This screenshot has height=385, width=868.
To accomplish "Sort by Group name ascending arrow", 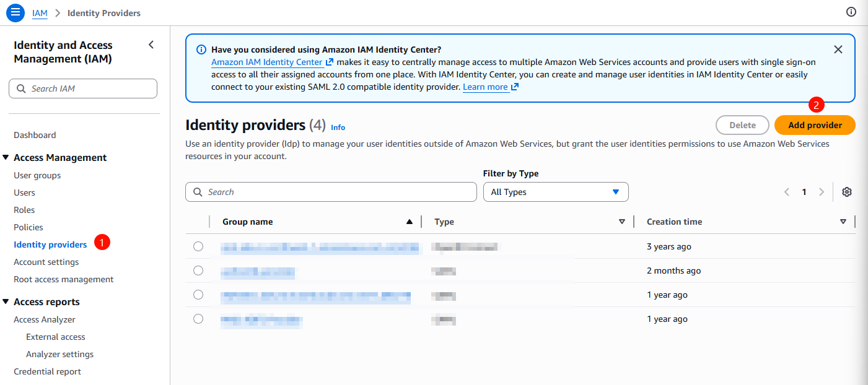I will (409, 222).
